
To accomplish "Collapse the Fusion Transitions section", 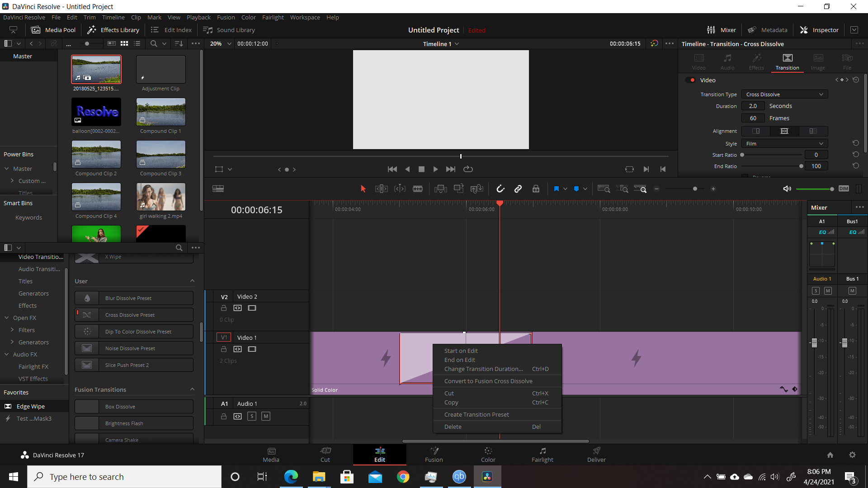I will (192, 389).
